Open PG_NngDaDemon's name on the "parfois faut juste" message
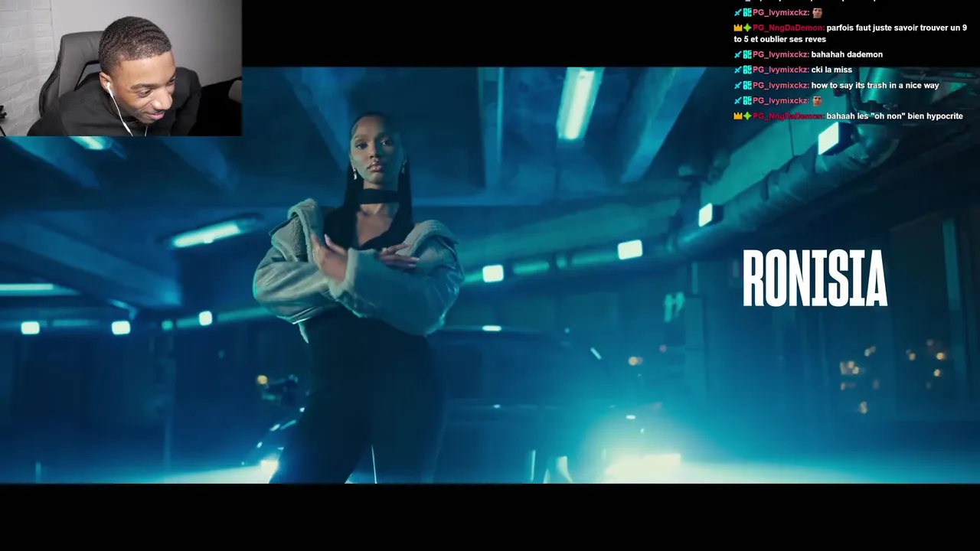 pyautogui.click(x=788, y=28)
